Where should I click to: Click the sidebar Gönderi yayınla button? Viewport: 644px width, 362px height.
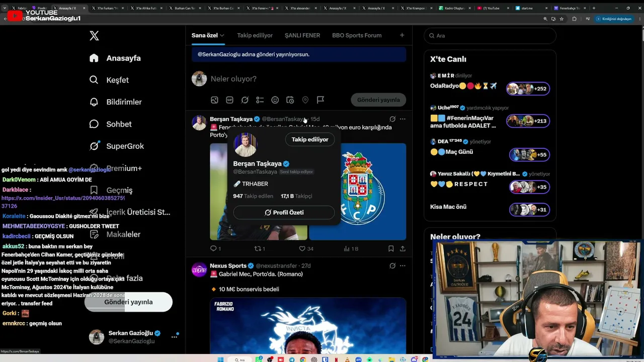point(128,302)
